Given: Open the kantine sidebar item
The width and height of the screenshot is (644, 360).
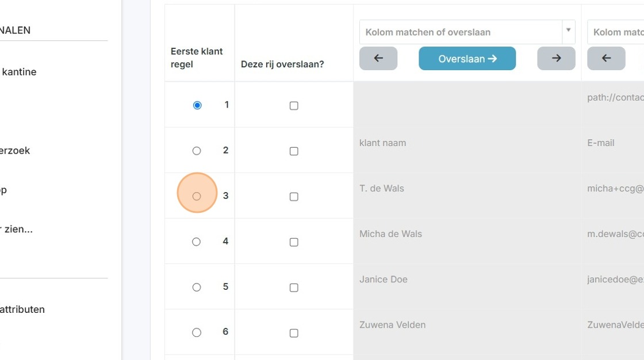Looking at the screenshot, I should click(18, 72).
